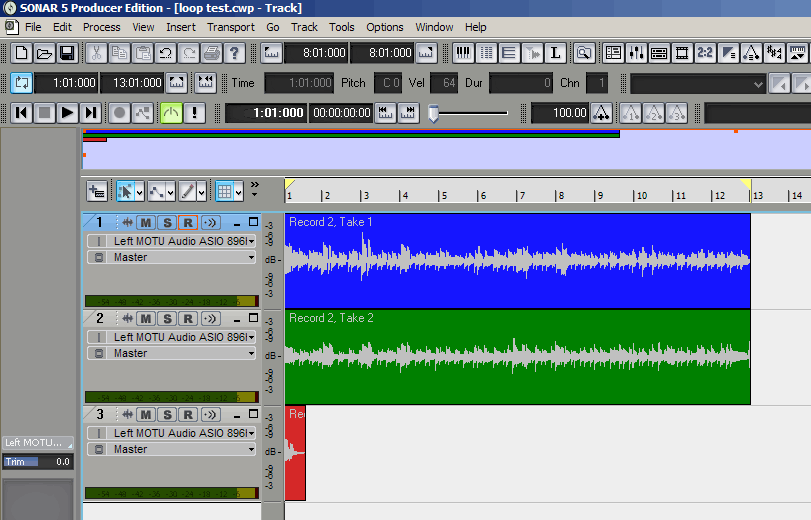Click the transport position slider handle
This screenshot has width=811, height=520.
pyautogui.click(x=433, y=113)
